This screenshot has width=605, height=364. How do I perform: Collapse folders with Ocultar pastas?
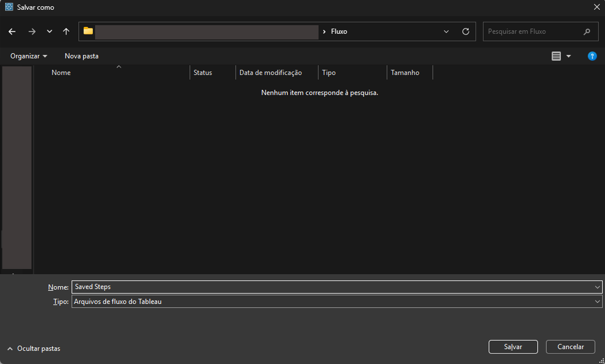tap(34, 348)
